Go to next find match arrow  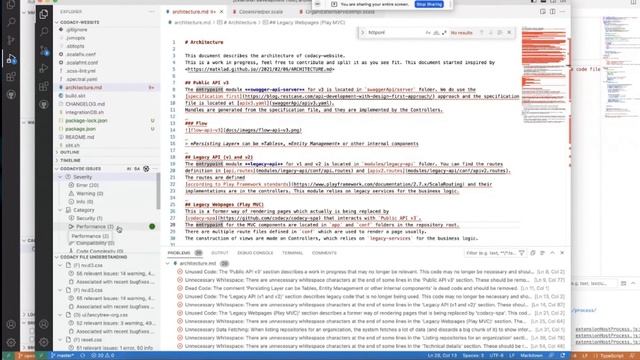tap(491, 32)
